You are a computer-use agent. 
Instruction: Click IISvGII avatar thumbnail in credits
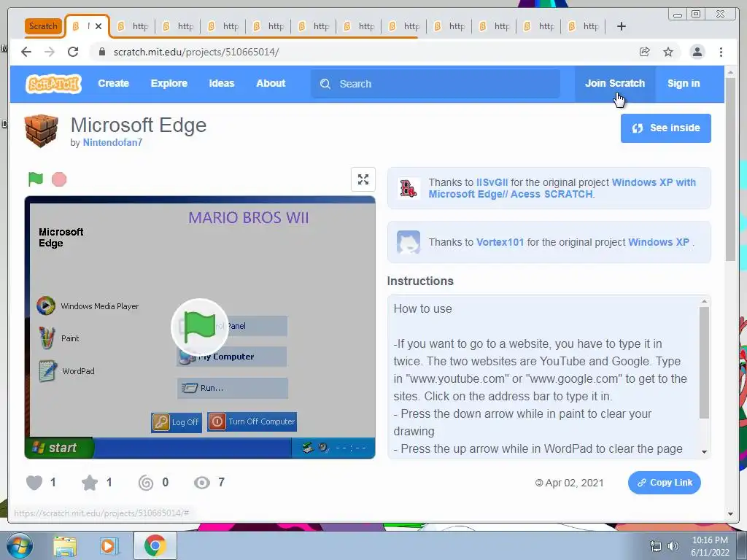(409, 188)
